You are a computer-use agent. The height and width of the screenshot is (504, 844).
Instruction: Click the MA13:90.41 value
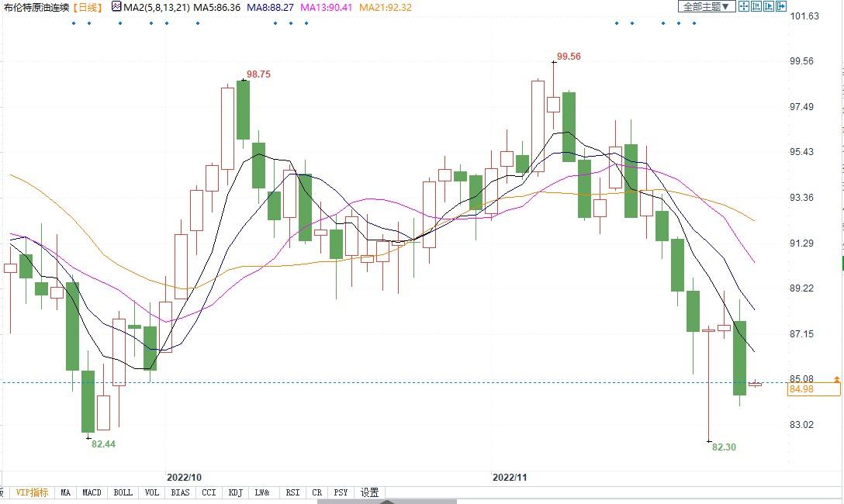point(326,7)
